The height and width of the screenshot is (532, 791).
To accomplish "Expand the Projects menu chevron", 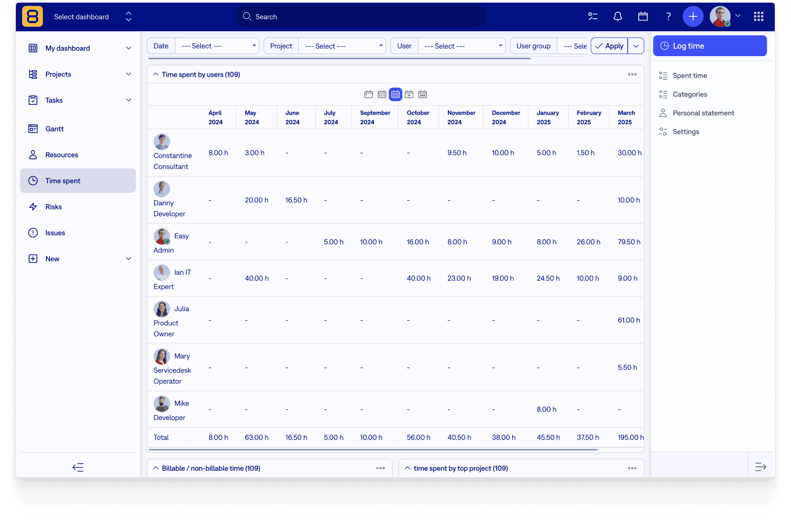I will 129,74.
